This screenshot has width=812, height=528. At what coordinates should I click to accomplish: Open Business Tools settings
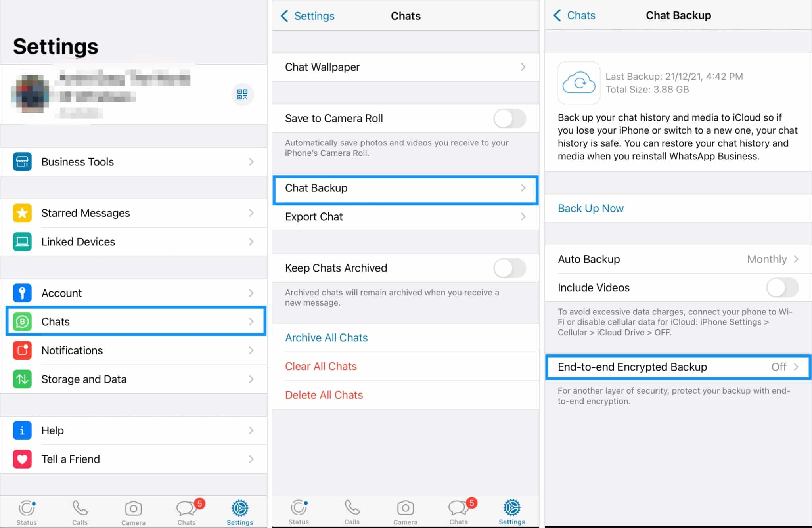(135, 162)
